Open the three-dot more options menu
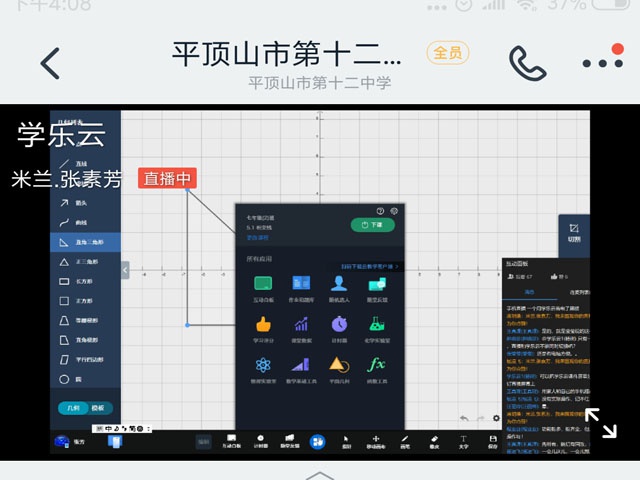The image size is (640, 480). pos(602,63)
